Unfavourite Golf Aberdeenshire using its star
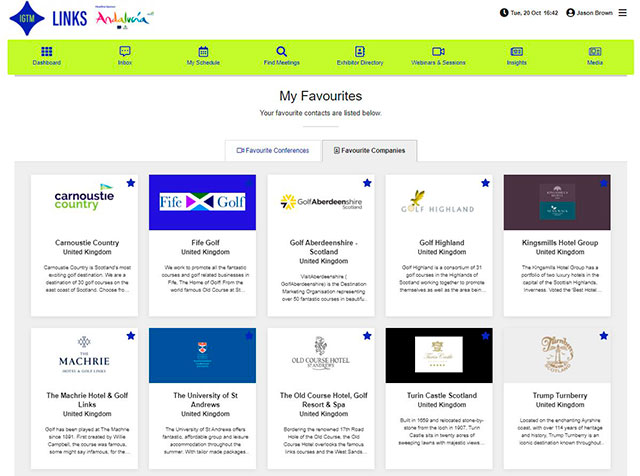The width and height of the screenshot is (640, 476). (367, 183)
